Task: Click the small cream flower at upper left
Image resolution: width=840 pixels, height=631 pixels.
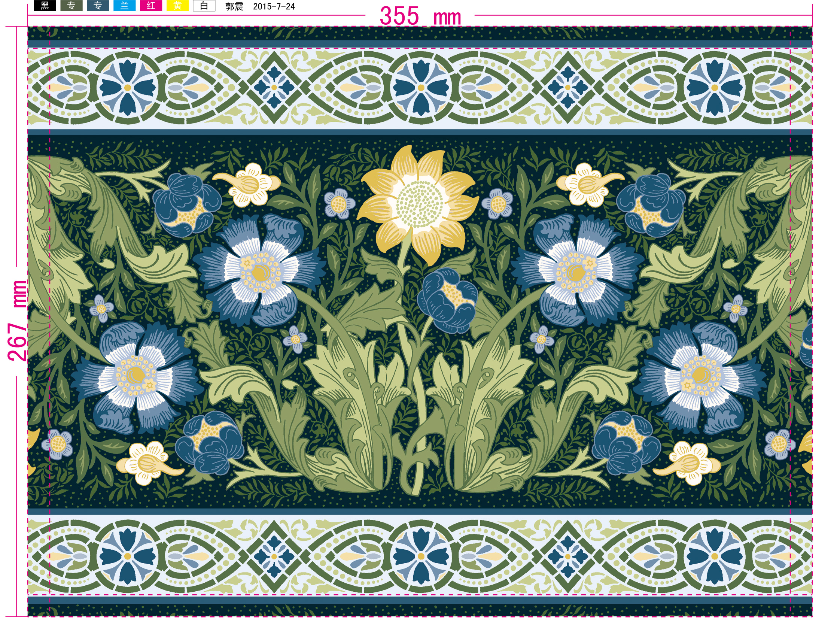Action: pos(251,184)
